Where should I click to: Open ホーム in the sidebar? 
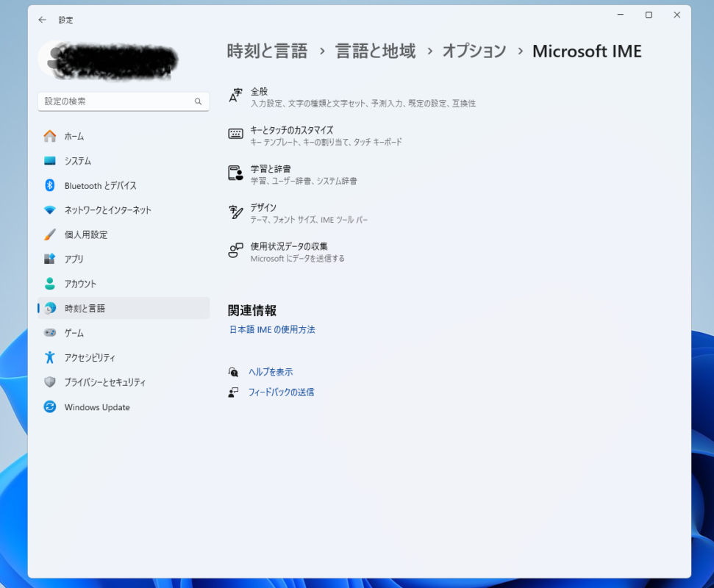pyautogui.click(x=124, y=136)
